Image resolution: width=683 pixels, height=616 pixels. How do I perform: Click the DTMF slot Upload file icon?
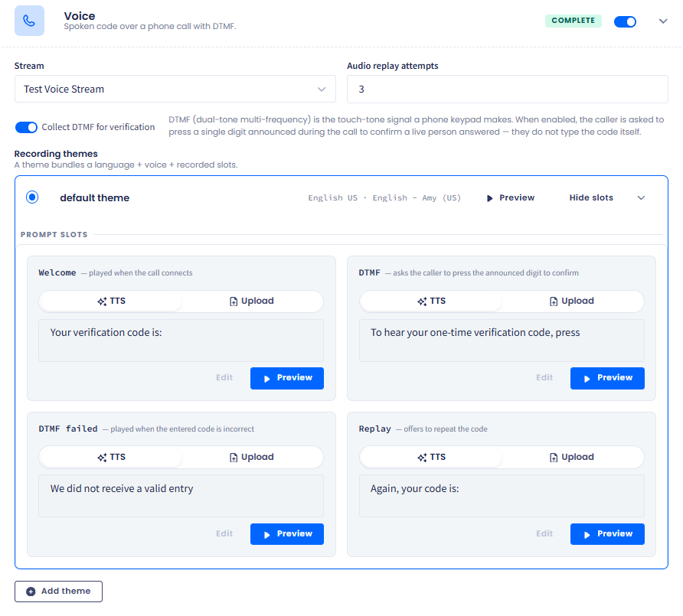coord(553,301)
